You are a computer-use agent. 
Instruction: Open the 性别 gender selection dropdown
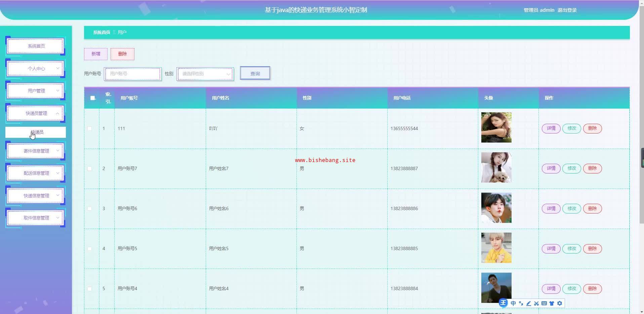(x=205, y=74)
